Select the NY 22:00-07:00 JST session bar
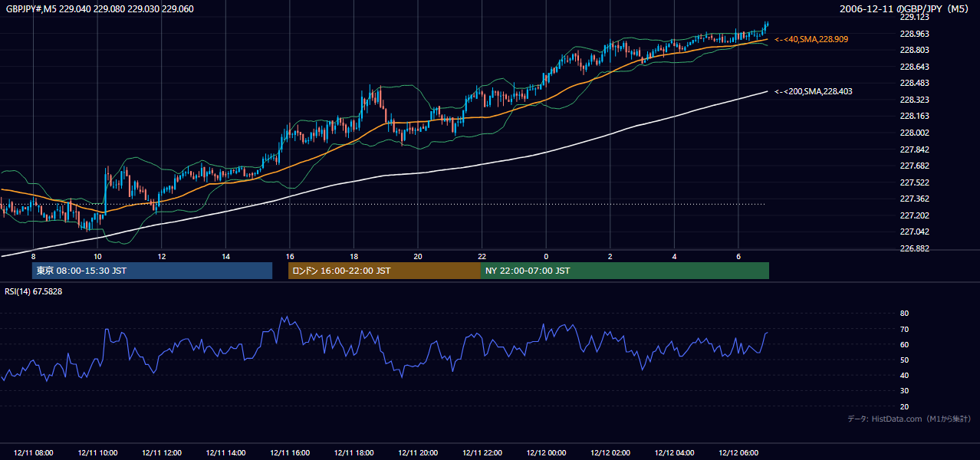The image size is (980, 460). tap(625, 271)
